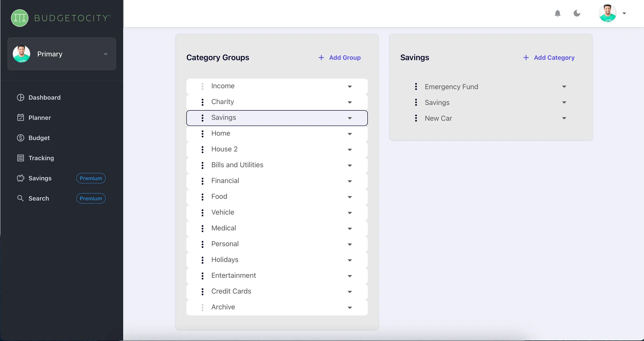Toggle dark mode with the moon icon
This screenshot has width=644, height=341.
[577, 13]
